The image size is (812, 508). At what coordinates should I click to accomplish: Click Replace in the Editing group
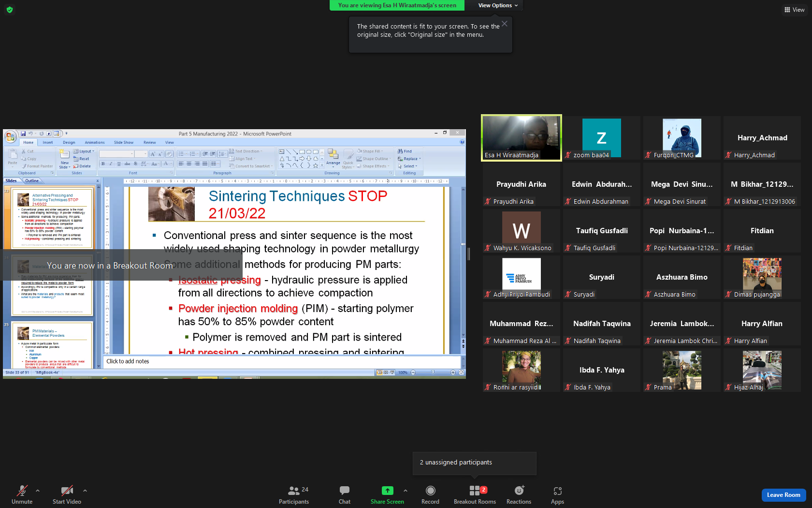pyautogui.click(x=409, y=159)
